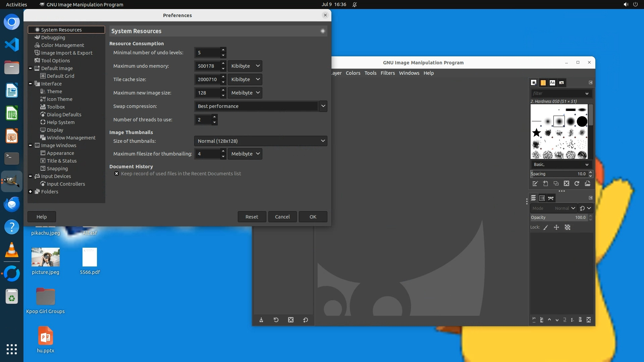The height and width of the screenshot is (362, 644).
Task: Click the lock pixels paintbrush toggle
Action: coord(546,228)
